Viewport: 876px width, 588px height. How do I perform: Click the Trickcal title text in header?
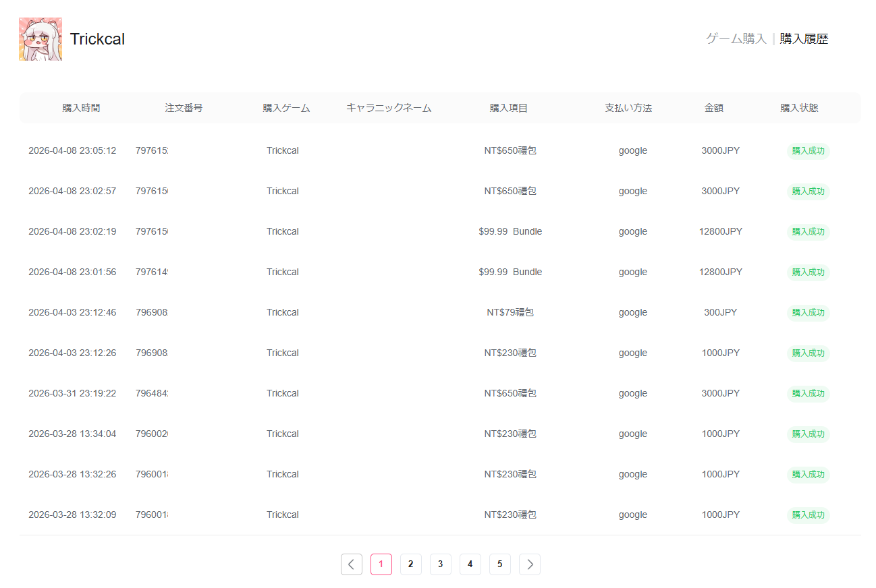click(97, 39)
